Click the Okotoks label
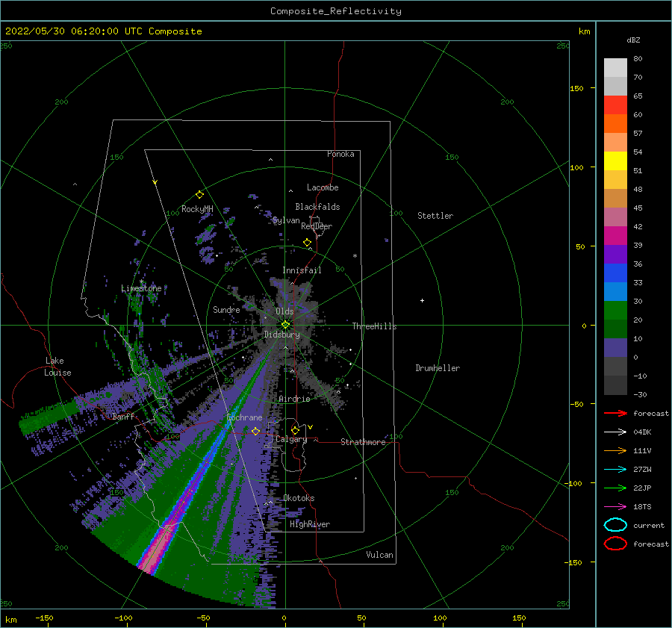The image size is (672, 628). point(299,498)
